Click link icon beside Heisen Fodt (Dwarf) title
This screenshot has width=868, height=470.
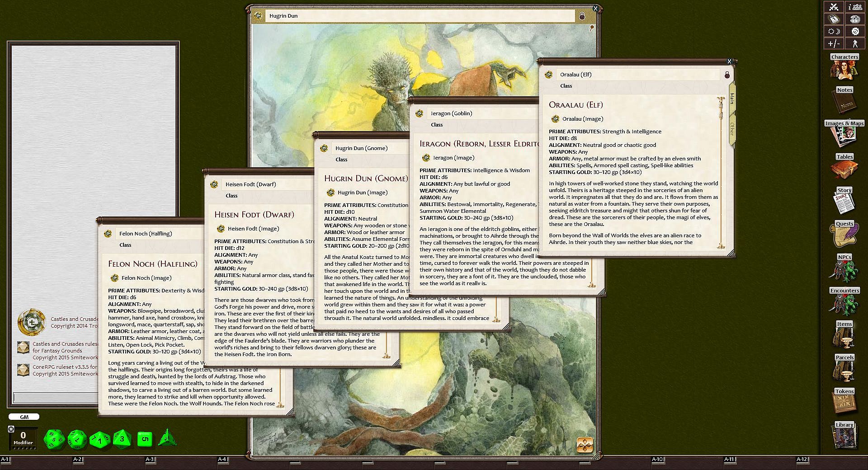(214, 184)
